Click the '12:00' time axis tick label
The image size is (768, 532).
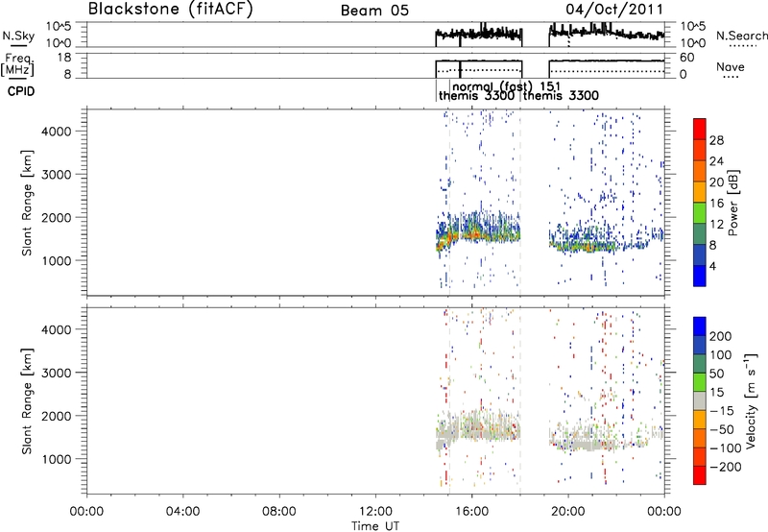(x=375, y=512)
